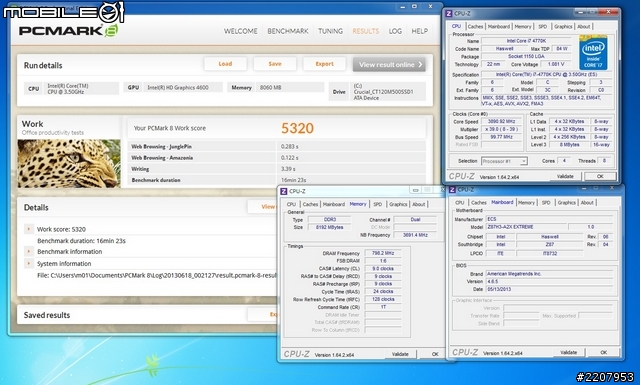Image resolution: width=640 pixels, height=385 pixels.
Task: Click the CPU-Z title icon in the CPU window
Action: pyautogui.click(x=449, y=13)
